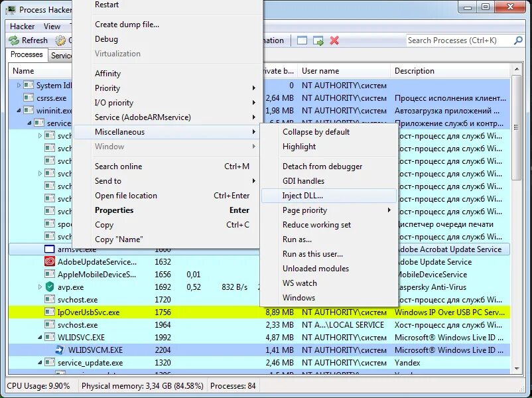Focus the Search Processes input field
The image size is (532, 398).
pos(460,40)
